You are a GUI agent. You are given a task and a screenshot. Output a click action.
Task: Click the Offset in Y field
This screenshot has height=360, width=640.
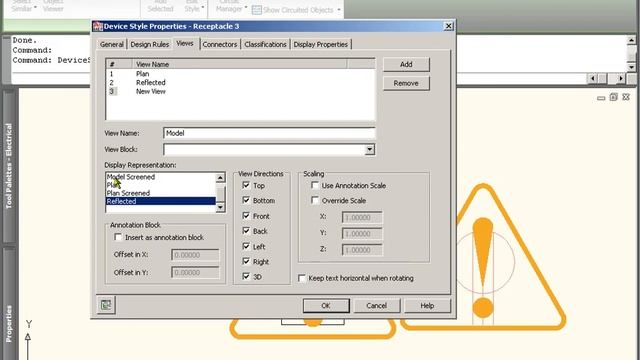(195, 272)
